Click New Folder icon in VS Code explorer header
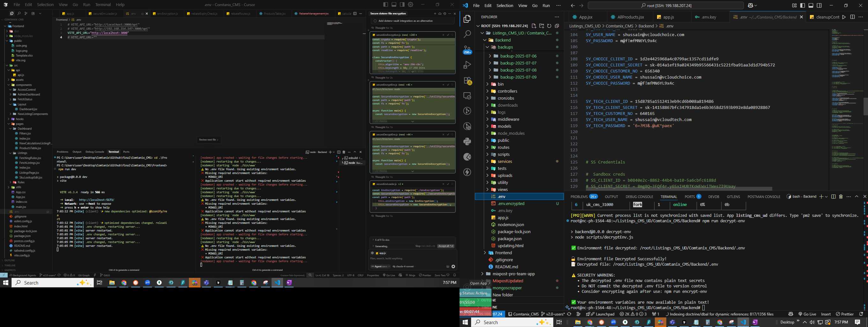868x327 pixels. 542,26
